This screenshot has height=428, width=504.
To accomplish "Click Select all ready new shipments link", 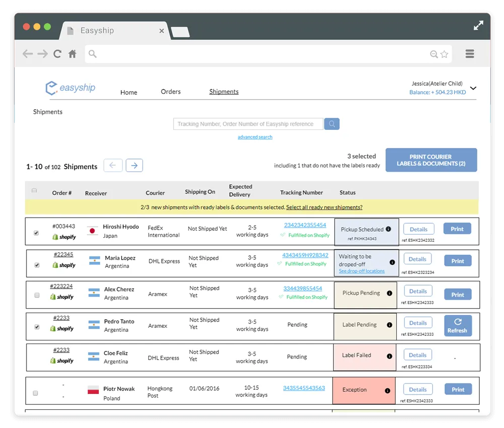I will [x=324, y=207].
